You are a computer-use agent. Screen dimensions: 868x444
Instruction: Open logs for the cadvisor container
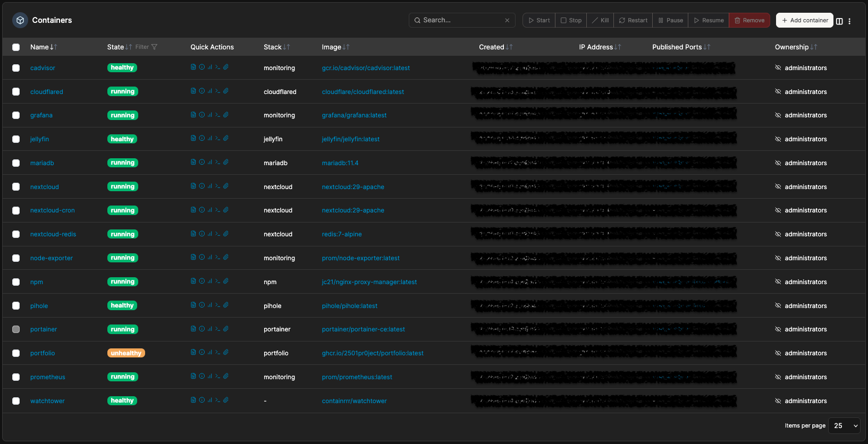[193, 67]
